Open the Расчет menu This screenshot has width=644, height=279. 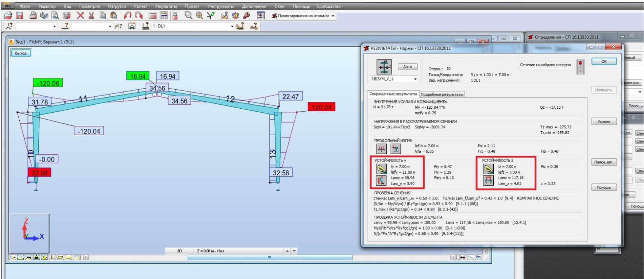(140, 6)
